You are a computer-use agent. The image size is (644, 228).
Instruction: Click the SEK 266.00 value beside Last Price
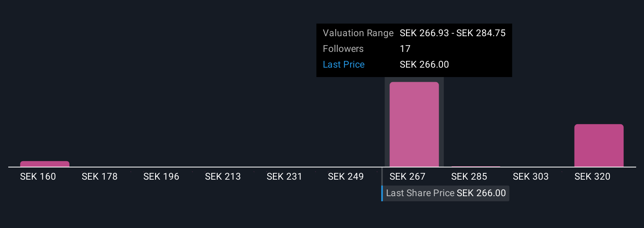click(424, 64)
